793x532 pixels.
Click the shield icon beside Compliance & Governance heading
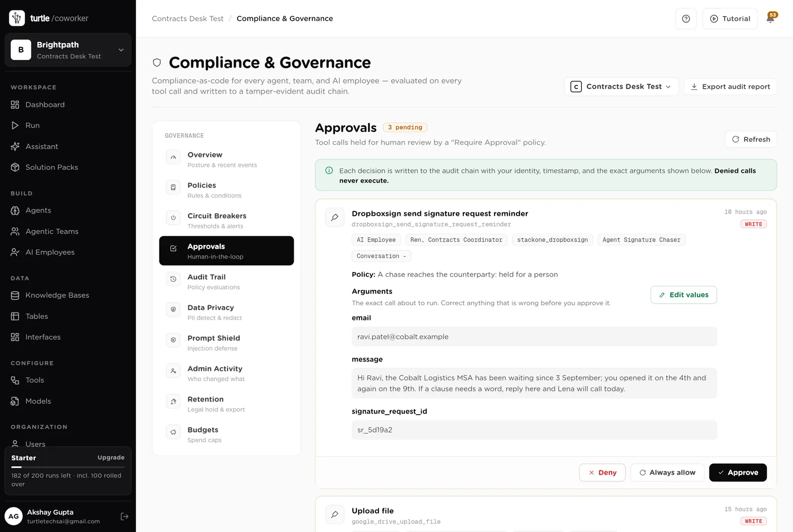pyautogui.click(x=157, y=62)
